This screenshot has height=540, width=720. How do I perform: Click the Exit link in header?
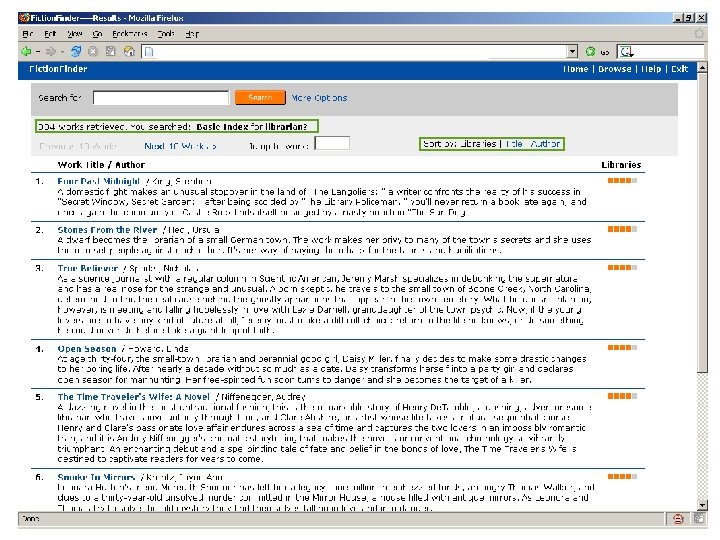tap(680, 69)
